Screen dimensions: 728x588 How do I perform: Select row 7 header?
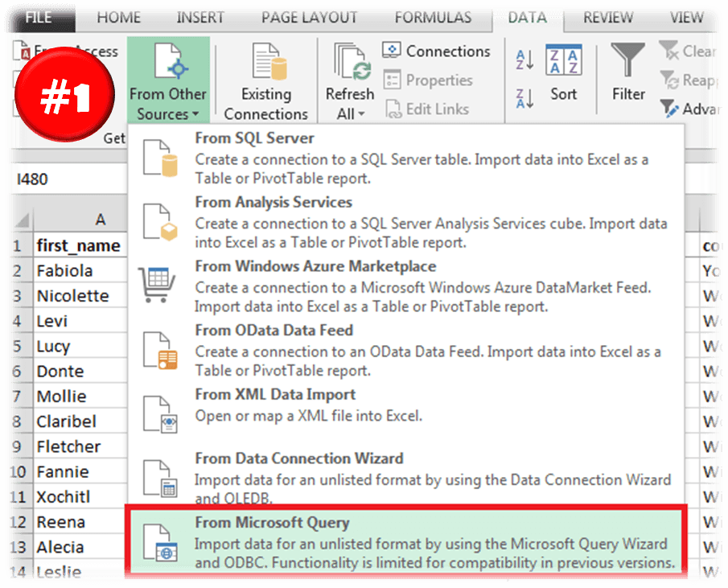[x=22, y=397]
